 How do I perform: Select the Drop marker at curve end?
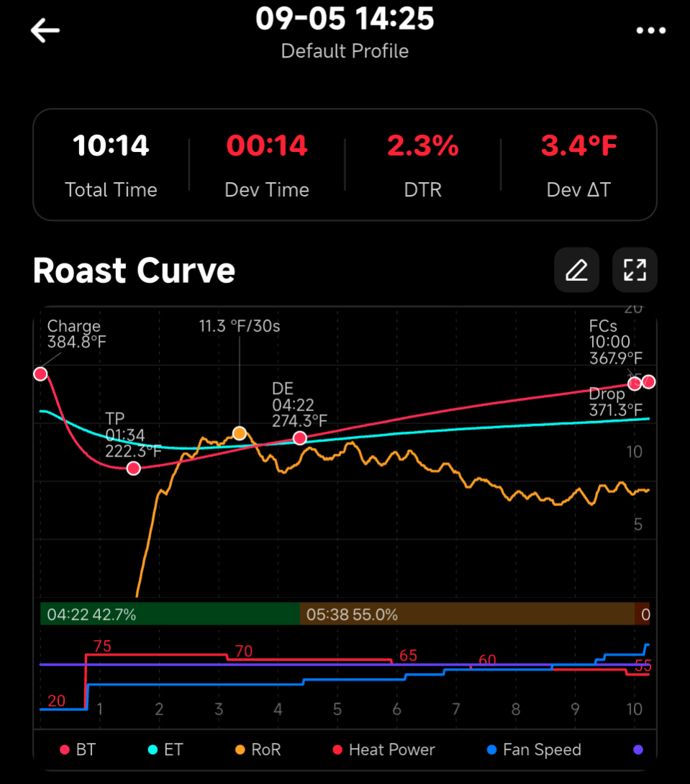(648, 382)
